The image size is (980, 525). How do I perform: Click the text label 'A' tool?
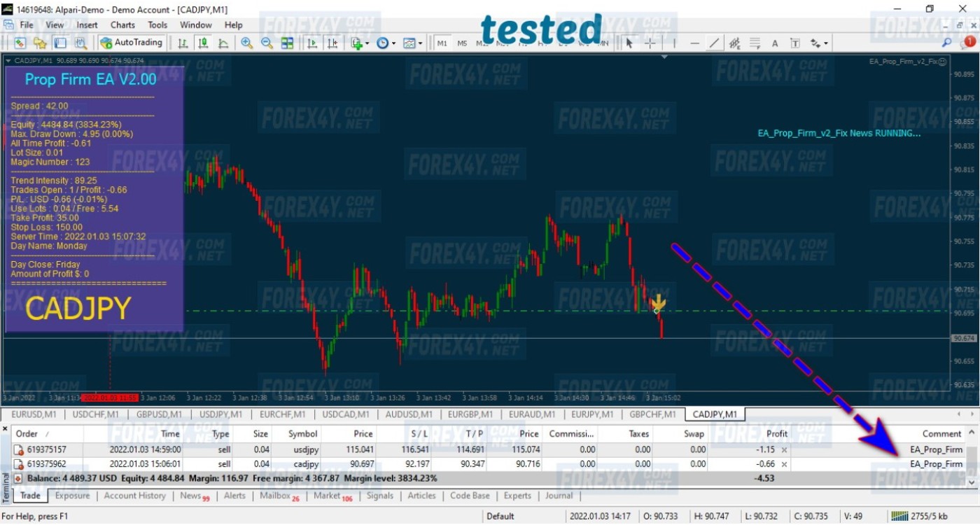pos(775,43)
